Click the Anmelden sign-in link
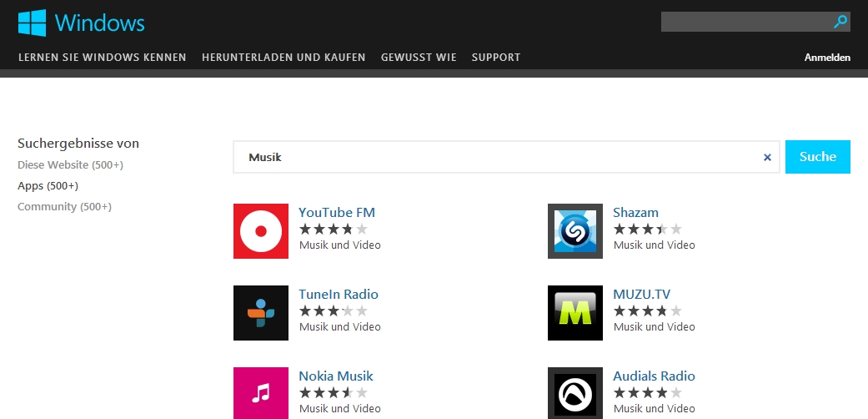The image size is (868, 419). point(828,58)
